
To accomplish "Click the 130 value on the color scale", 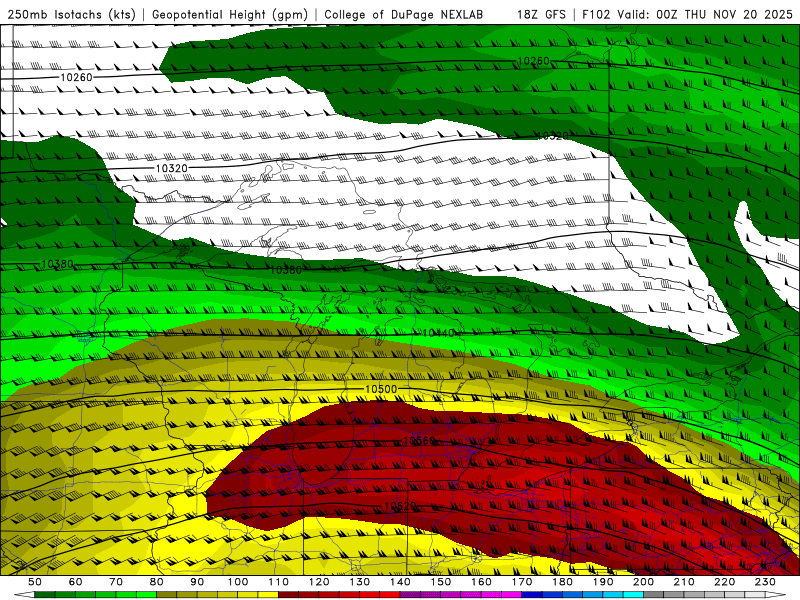I will point(360,582).
